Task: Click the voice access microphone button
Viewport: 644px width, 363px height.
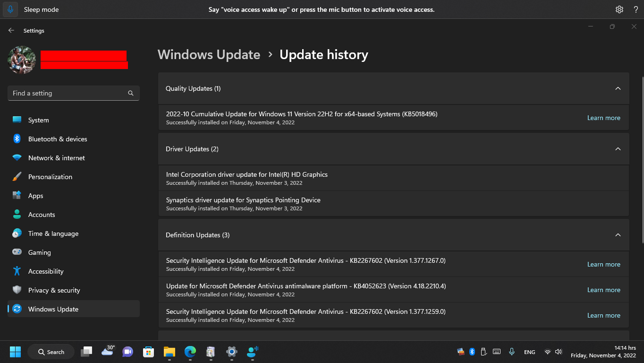Action: point(11,9)
